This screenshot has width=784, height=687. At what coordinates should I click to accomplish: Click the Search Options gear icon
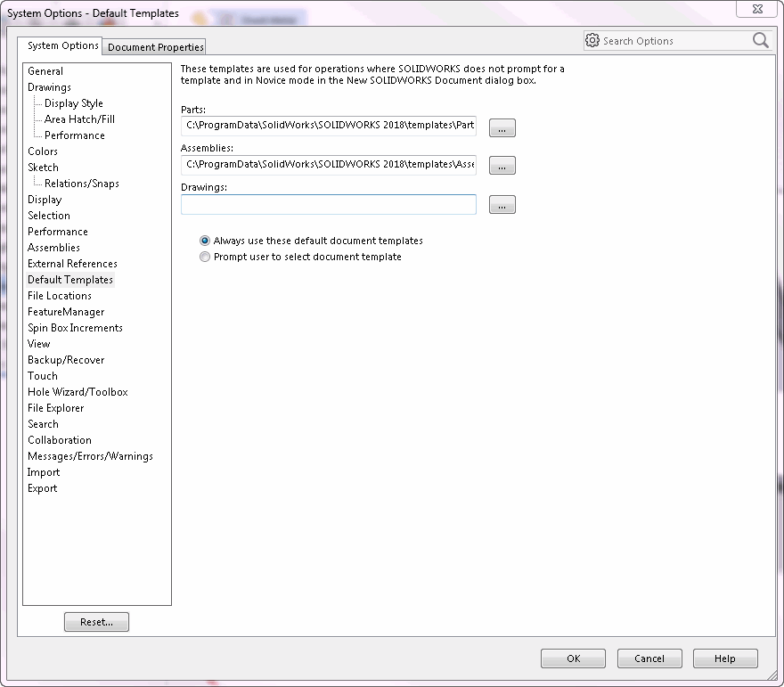(592, 40)
